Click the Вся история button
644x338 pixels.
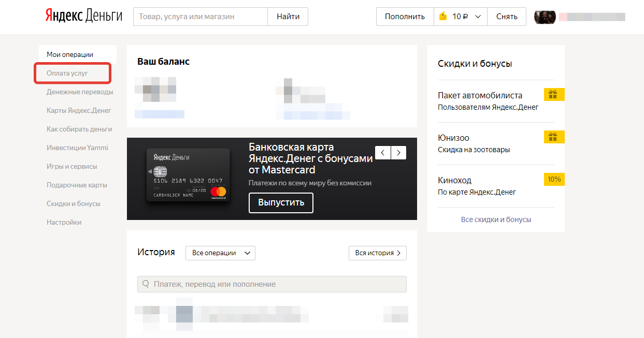click(x=378, y=253)
